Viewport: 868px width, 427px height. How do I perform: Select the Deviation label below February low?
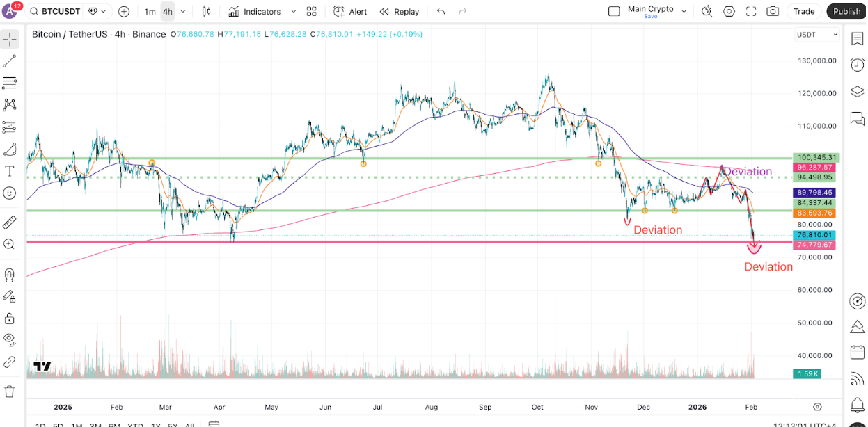pos(768,267)
